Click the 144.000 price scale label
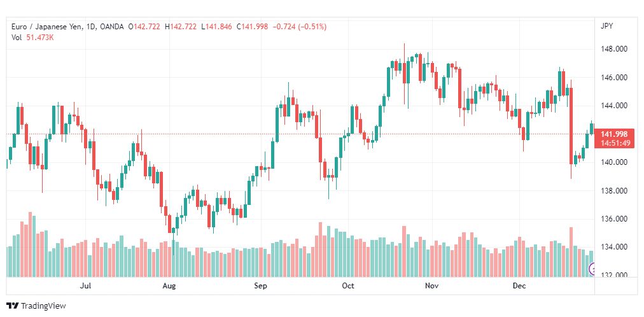The image size is (644, 317). tap(614, 106)
